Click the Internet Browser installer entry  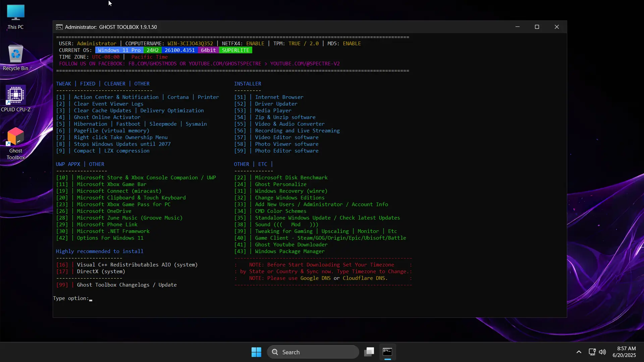279,97
